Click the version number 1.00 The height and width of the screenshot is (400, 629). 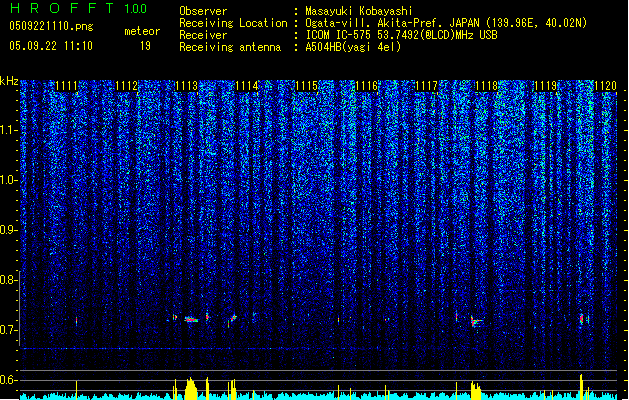136,9
